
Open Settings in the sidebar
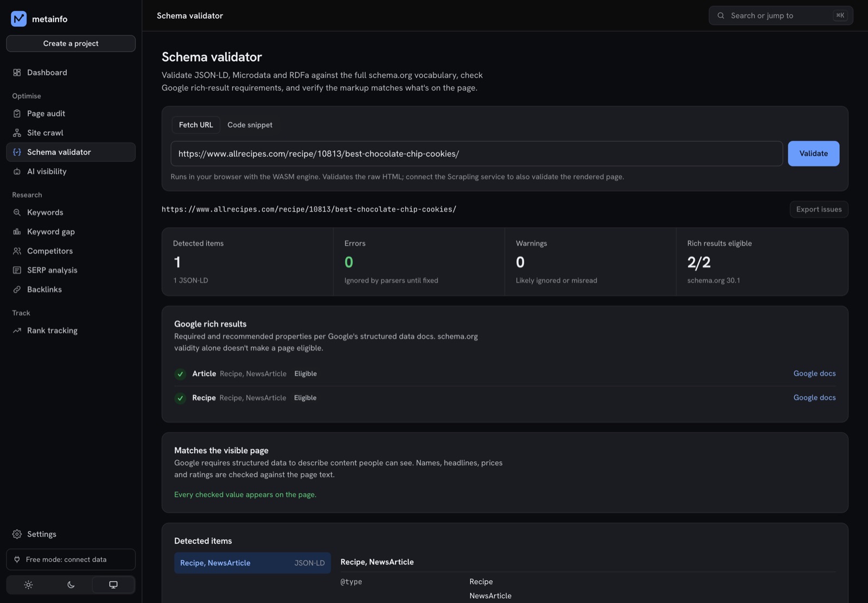[x=71, y=534]
